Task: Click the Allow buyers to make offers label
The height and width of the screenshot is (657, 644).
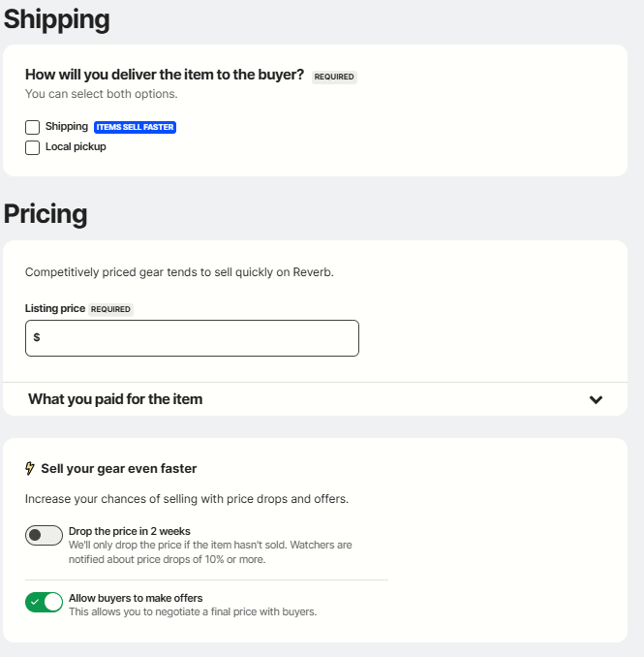Action: [136, 598]
